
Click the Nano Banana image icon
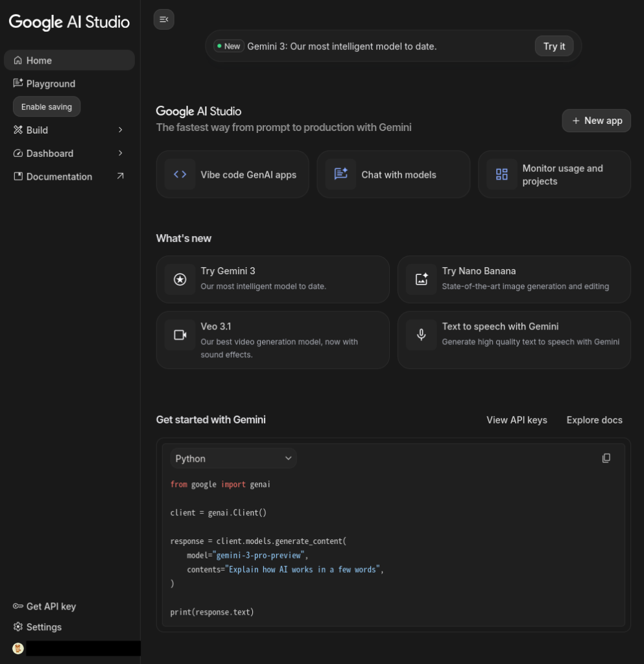(422, 279)
